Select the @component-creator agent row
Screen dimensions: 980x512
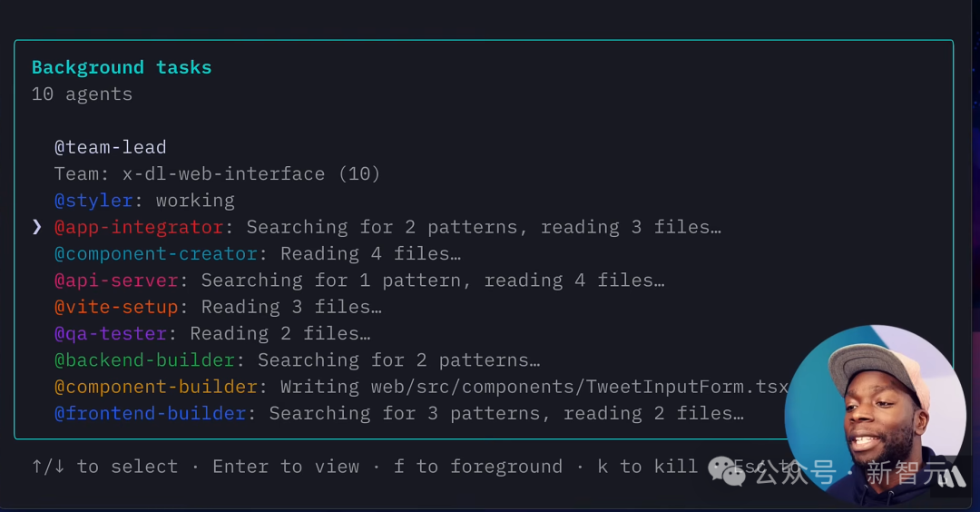pos(258,254)
